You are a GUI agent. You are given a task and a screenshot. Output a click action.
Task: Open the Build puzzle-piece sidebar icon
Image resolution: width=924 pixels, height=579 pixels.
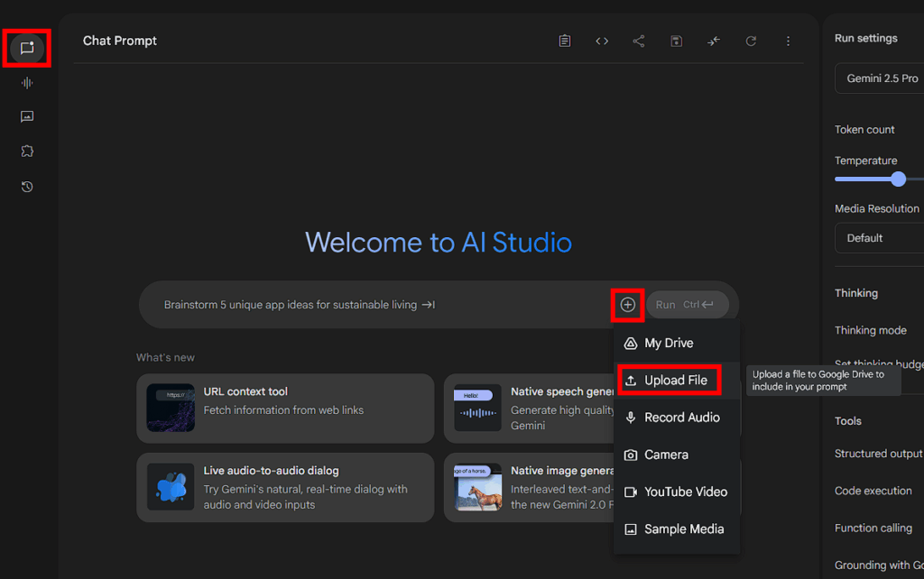(27, 152)
